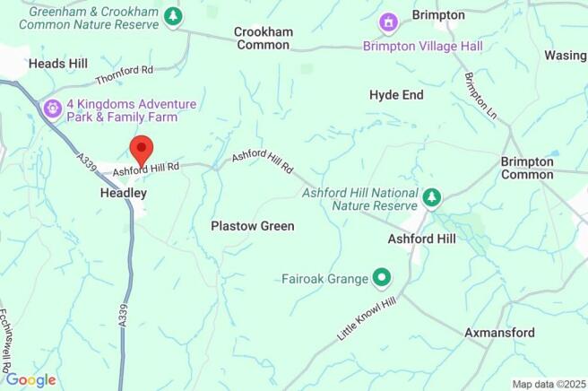
Task: Select the Fairoak Grange text label
Action: (x=324, y=279)
